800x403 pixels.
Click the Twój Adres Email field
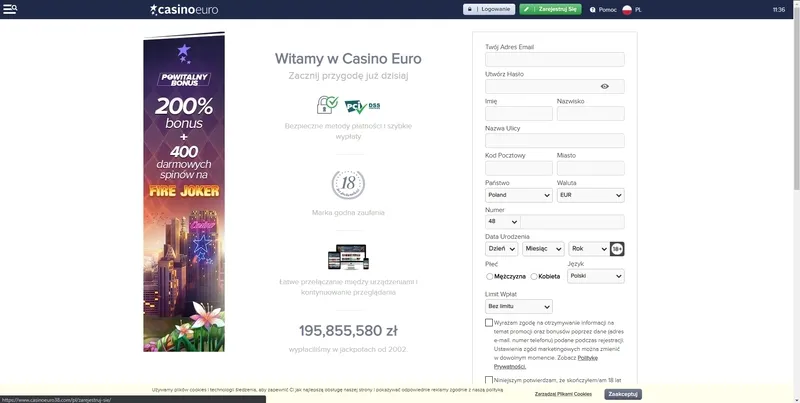[555, 59]
